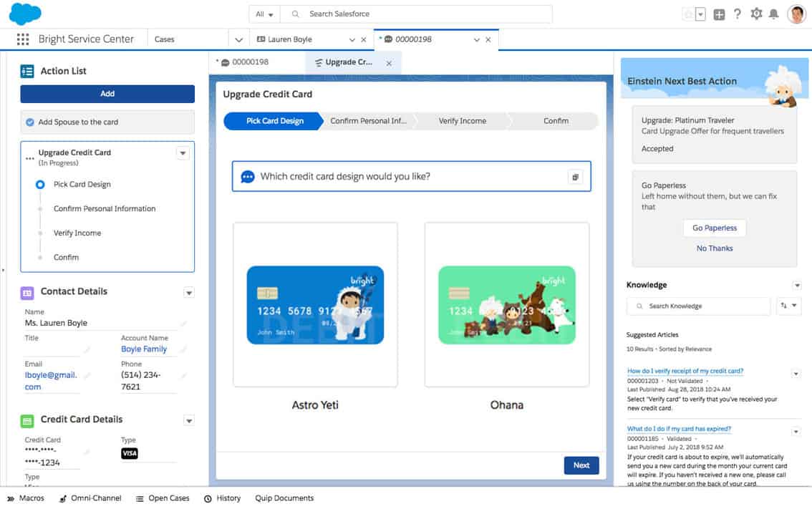Click the Contact Details panel icon
Screen dimensions: 812x509
[27, 293]
